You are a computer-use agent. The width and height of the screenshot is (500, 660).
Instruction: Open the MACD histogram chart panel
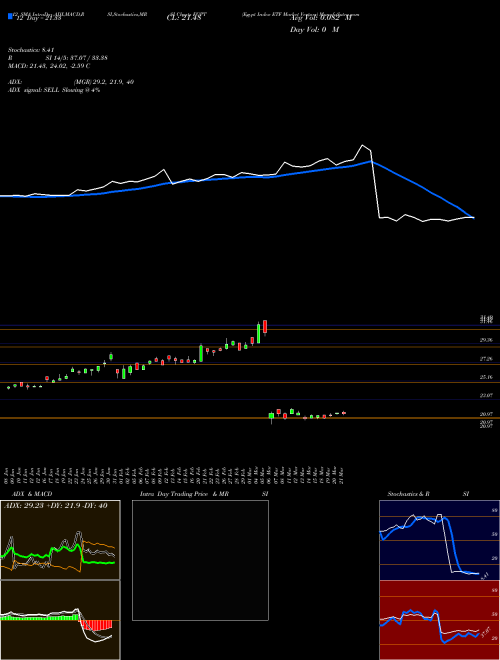pyautogui.click(x=60, y=620)
